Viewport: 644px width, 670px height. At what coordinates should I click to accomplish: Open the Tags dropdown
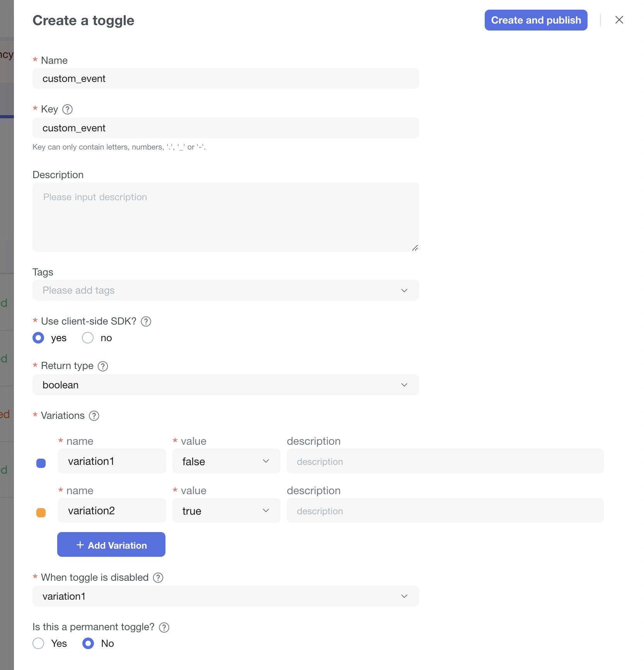(225, 290)
